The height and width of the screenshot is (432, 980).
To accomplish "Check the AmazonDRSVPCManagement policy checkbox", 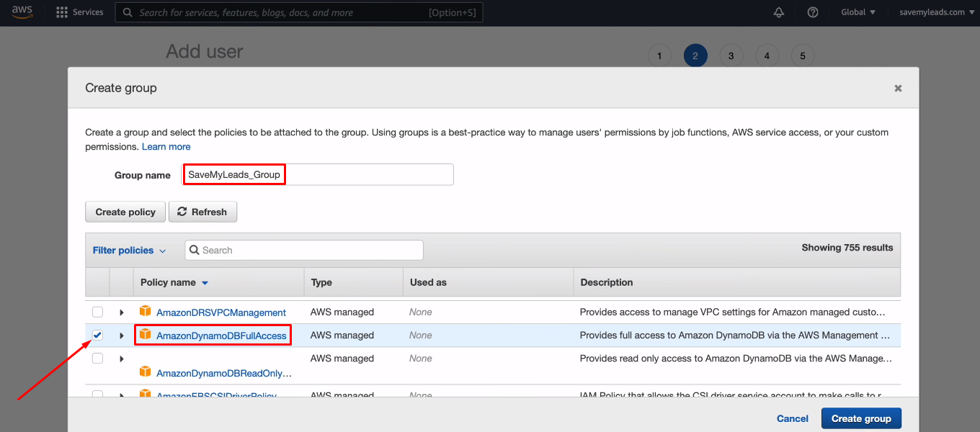I will 97,312.
